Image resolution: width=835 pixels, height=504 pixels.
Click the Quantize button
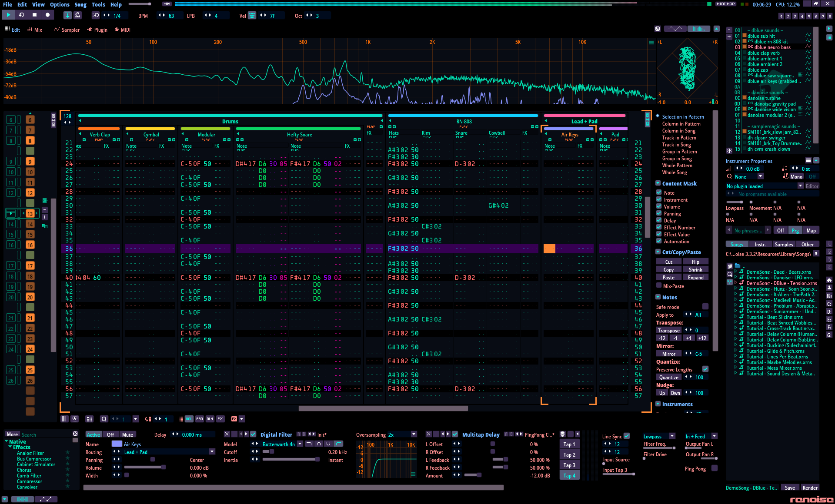(668, 377)
